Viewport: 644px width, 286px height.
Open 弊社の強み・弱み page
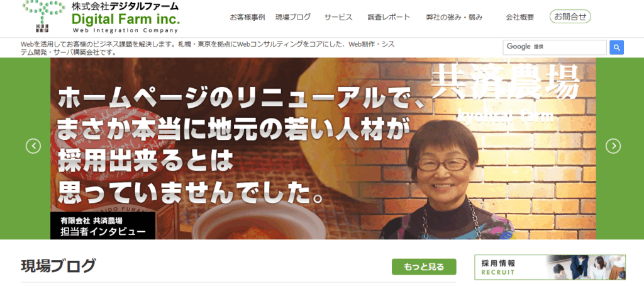pos(454,17)
